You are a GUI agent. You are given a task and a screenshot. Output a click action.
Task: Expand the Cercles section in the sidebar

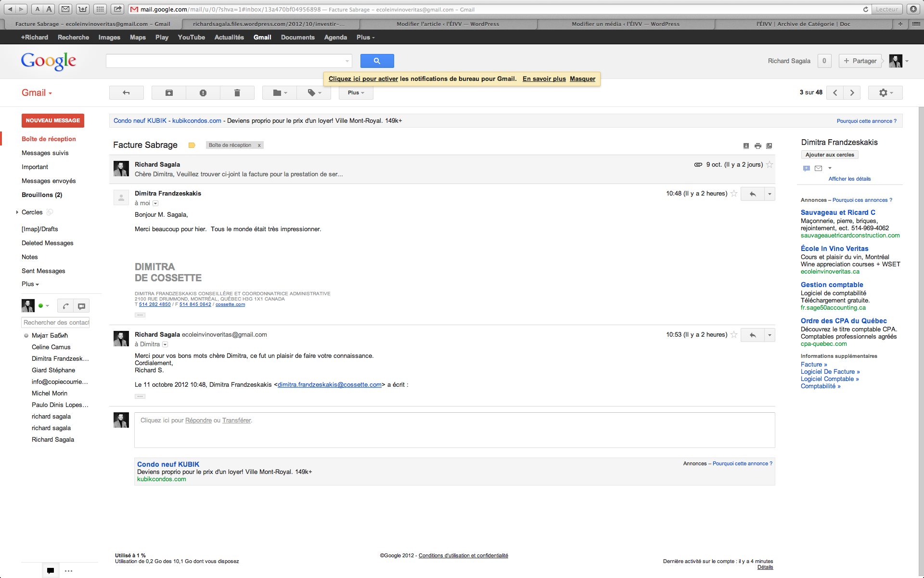[17, 212]
